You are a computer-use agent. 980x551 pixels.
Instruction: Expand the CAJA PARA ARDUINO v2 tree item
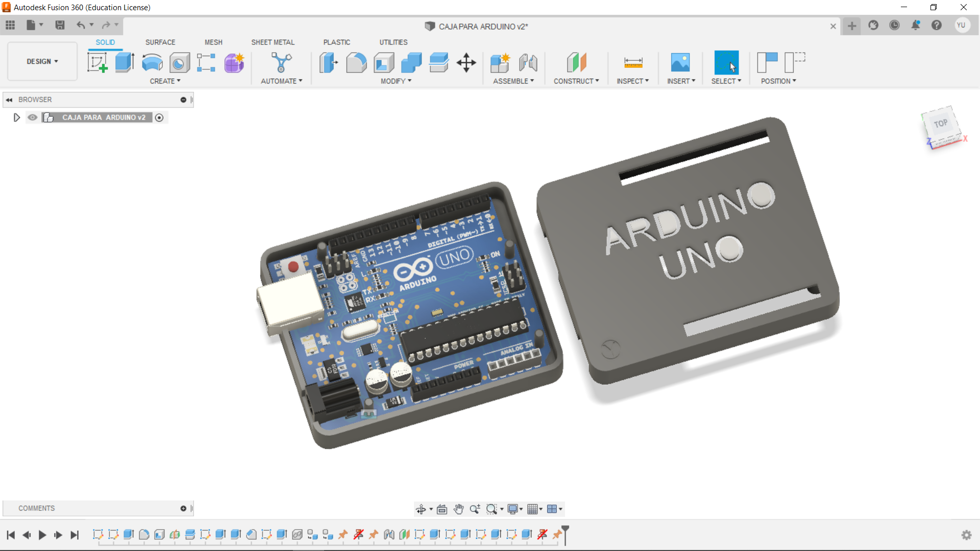pos(16,117)
